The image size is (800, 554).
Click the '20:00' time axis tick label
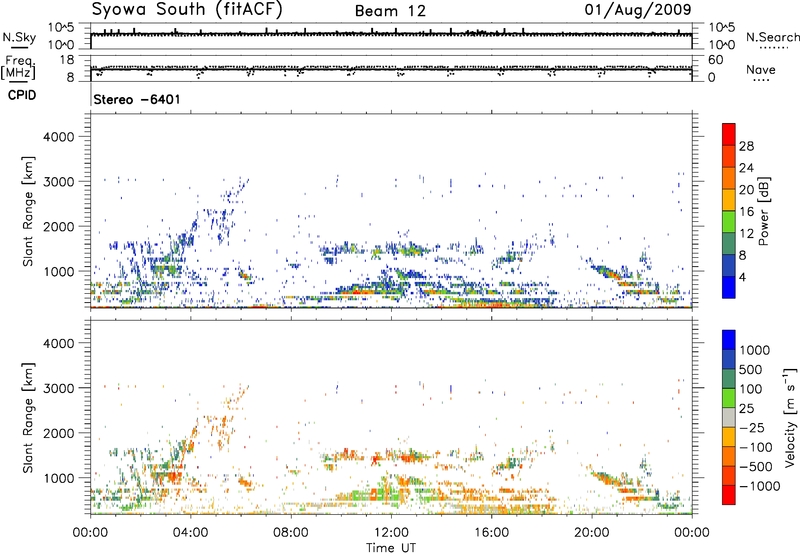point(592,533)
